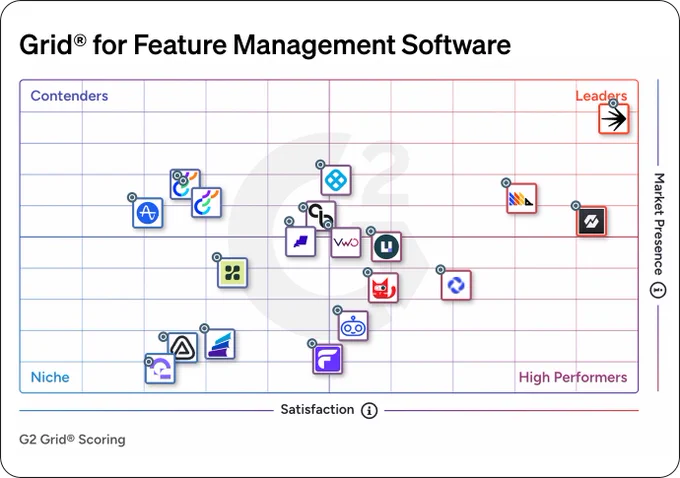Show the Satisfaction info icon tooltip
Image resolution: width=680 pixels, height=478 pixels.
coord(369,410)
